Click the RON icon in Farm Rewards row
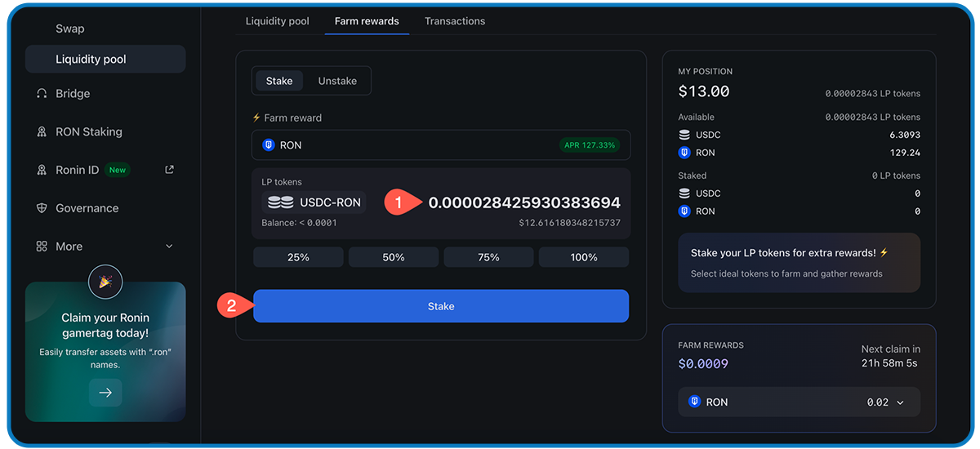The width and height of the screenshot is (980, 449). [x=695, y=402]
